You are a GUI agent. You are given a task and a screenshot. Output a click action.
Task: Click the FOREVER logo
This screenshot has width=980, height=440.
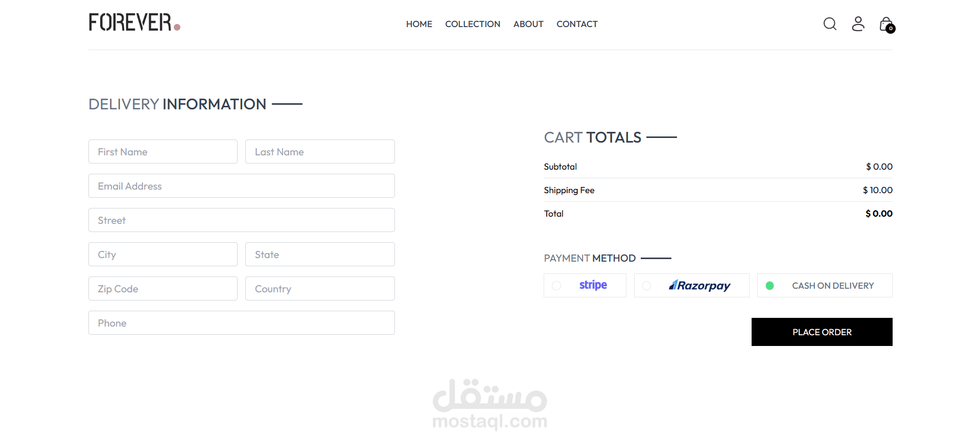coord(134,22)
